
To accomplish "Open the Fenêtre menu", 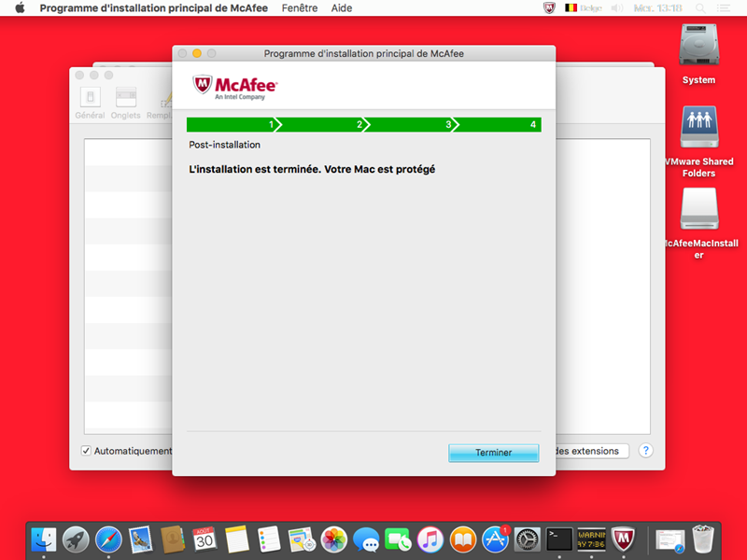I will tap(300, 8).
